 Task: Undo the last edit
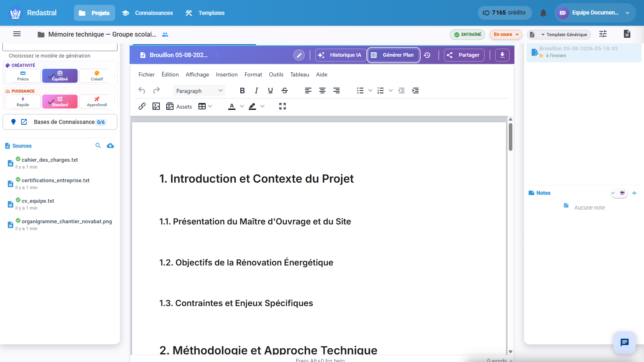142,90
